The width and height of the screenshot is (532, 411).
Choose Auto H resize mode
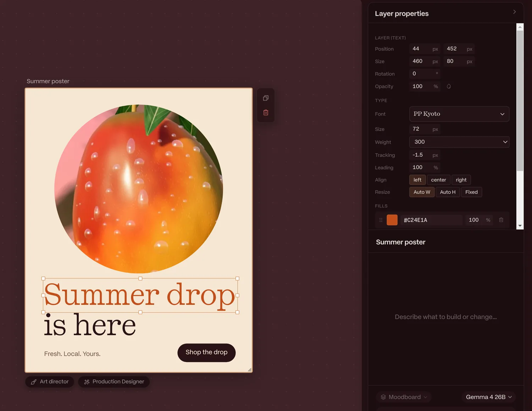pyautogui.click(x=448, y=192)
